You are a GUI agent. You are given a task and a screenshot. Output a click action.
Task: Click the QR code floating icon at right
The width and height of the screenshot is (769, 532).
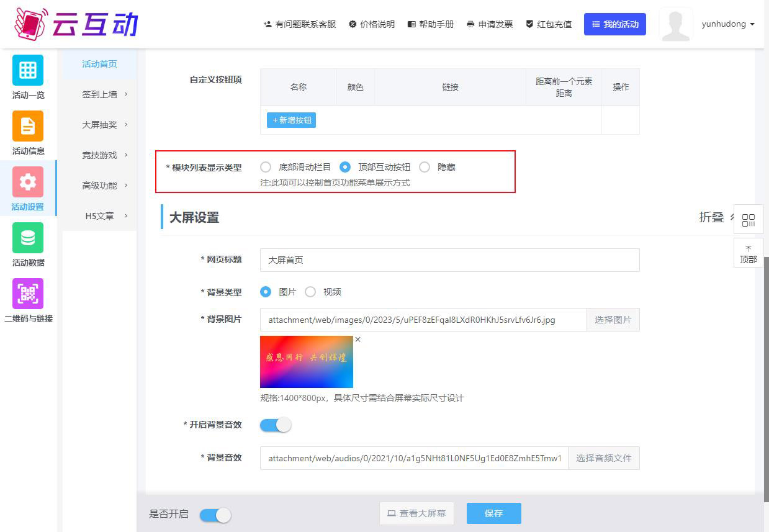point(748,220)
